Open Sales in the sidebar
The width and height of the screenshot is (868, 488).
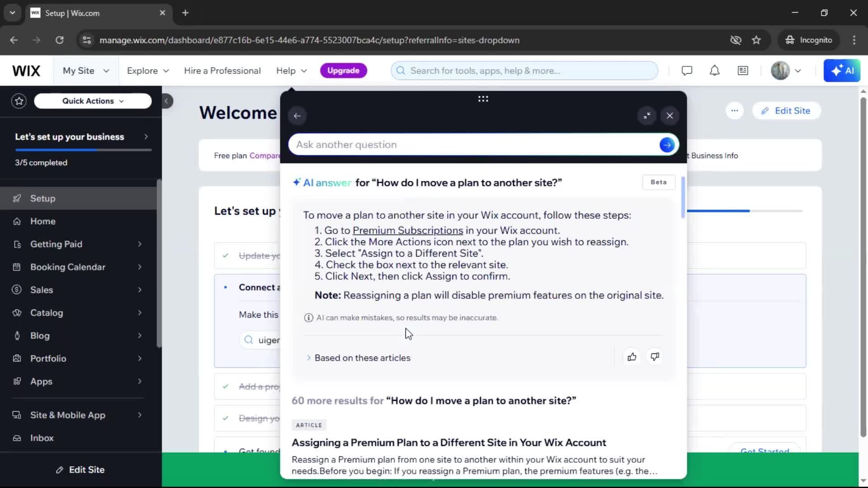click(78, 290)
